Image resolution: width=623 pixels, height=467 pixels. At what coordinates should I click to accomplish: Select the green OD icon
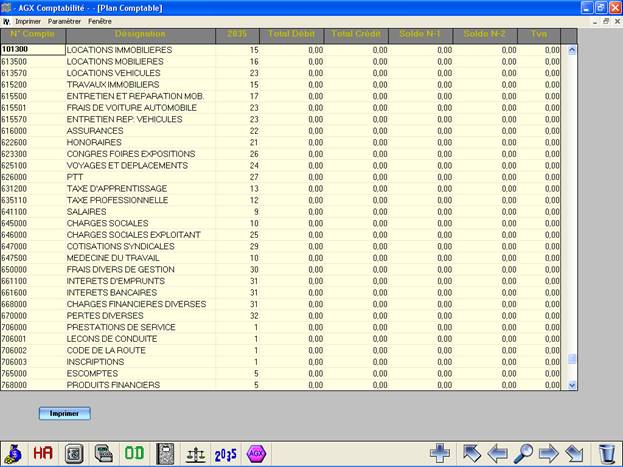pyautogui.click(x=133, y=453)
